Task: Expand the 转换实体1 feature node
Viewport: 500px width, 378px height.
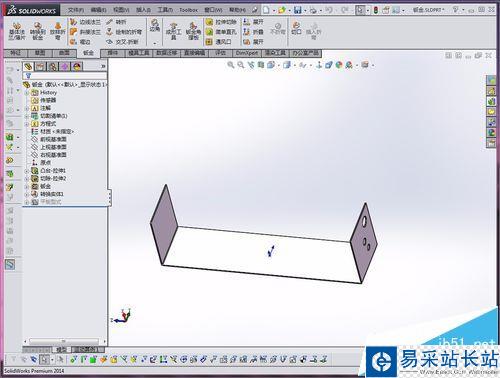Action: [x=27, y=194]
